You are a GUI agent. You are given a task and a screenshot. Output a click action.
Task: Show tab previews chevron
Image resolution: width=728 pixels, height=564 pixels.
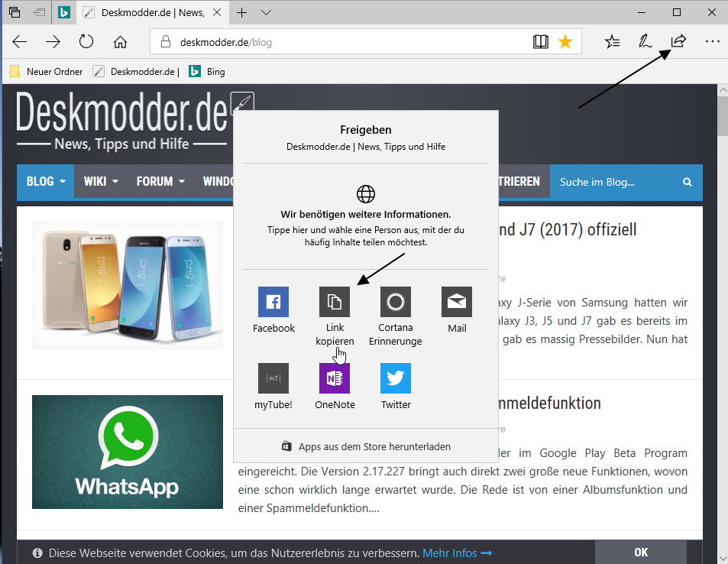click(x=266, y=12)
